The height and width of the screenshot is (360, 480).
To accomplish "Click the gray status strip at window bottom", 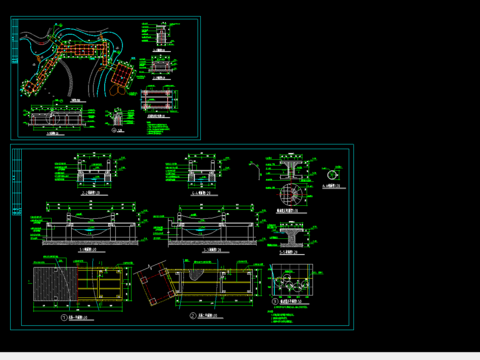I will [240, 356].
